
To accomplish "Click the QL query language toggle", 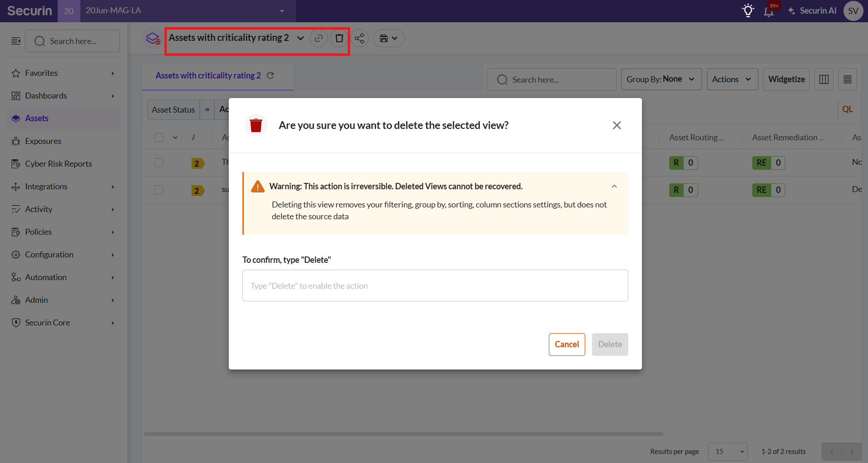I will (848, 109).
